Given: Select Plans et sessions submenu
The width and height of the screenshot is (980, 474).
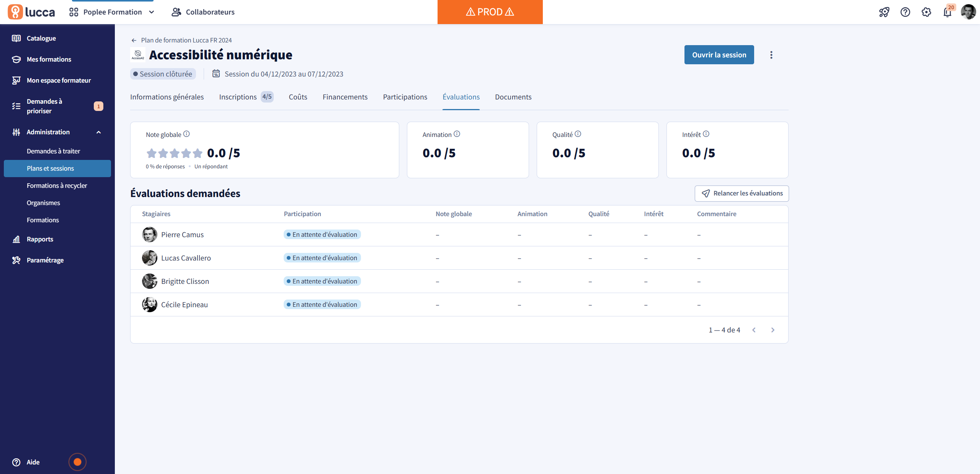Looking at the screenshot, I should tap(57, 168).
